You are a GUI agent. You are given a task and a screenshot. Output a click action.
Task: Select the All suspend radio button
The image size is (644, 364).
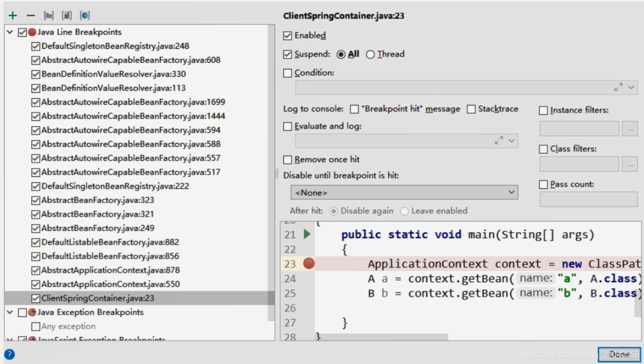(341, 55)
